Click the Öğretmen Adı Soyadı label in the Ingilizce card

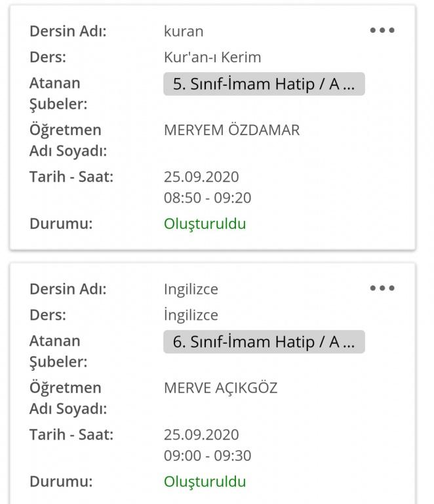68,398
